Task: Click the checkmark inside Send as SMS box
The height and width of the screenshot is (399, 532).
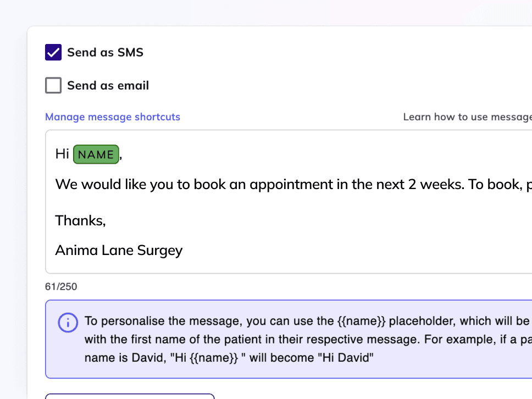Action: click(53, 52)
